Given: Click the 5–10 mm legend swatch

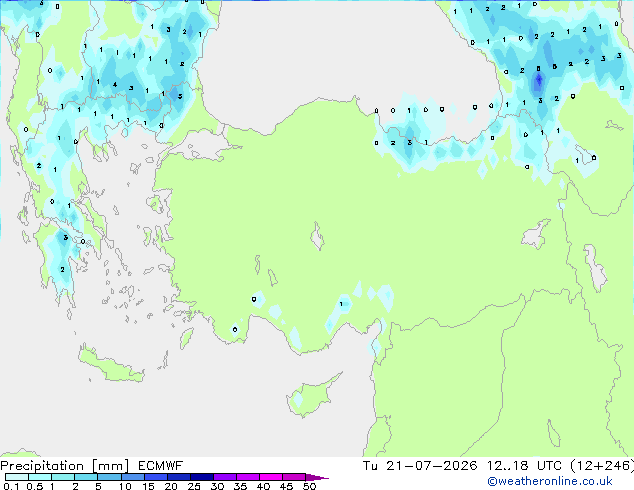Looking at the screenshot, I should pos(109,477).
